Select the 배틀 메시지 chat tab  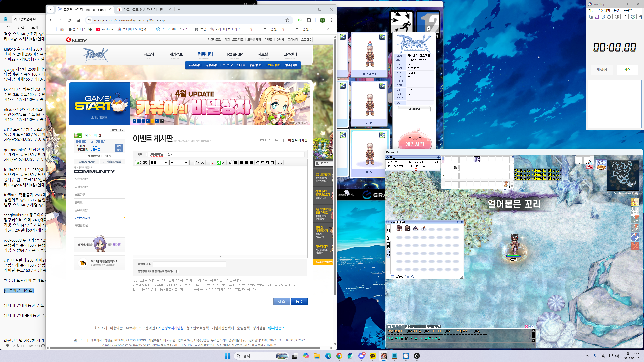[413, 326]
